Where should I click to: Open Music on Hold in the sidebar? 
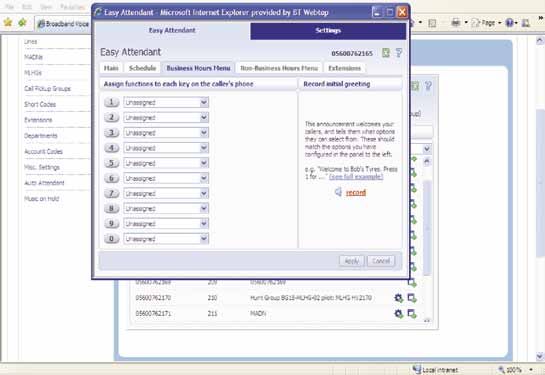coord(42,198)
